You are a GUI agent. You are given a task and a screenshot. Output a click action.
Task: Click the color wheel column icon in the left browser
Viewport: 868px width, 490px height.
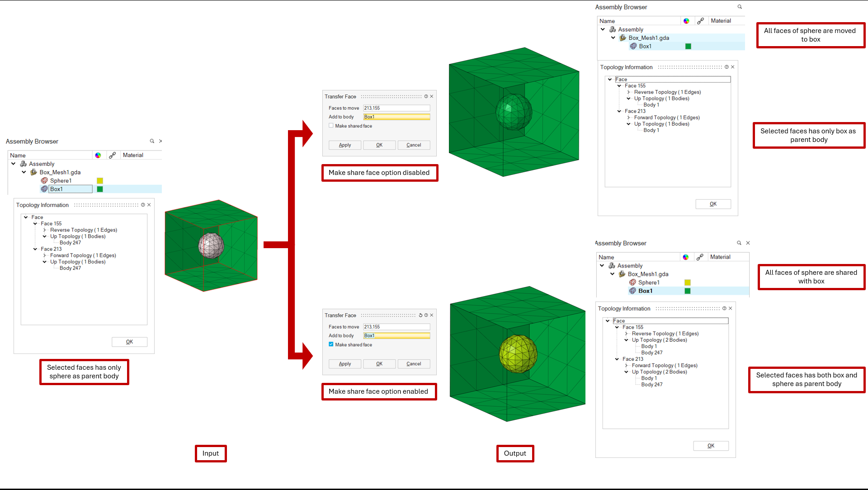point(98,155)
